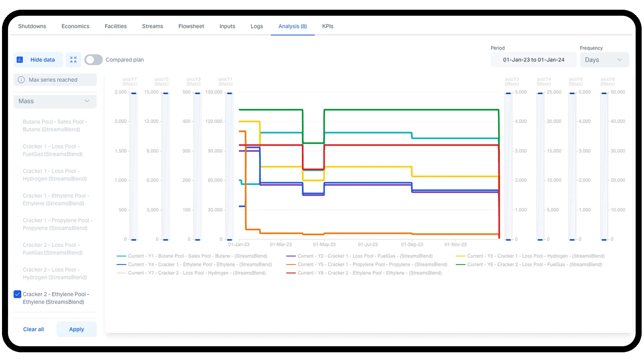Click the collapse chart view icon

73,60
